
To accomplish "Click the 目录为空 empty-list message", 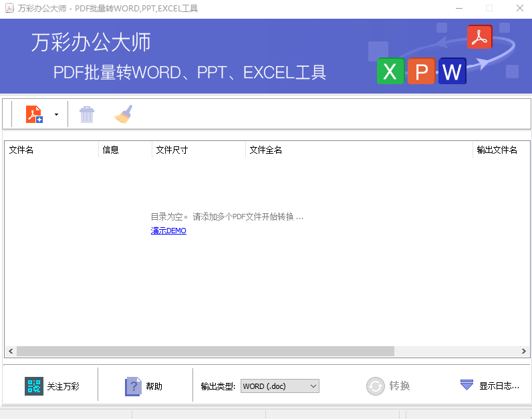I will coord(227,217).
